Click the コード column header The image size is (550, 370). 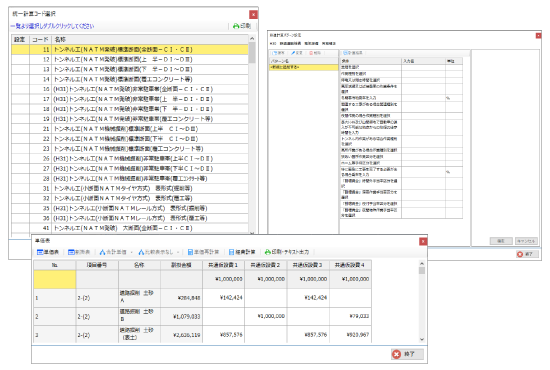[40, 39]
